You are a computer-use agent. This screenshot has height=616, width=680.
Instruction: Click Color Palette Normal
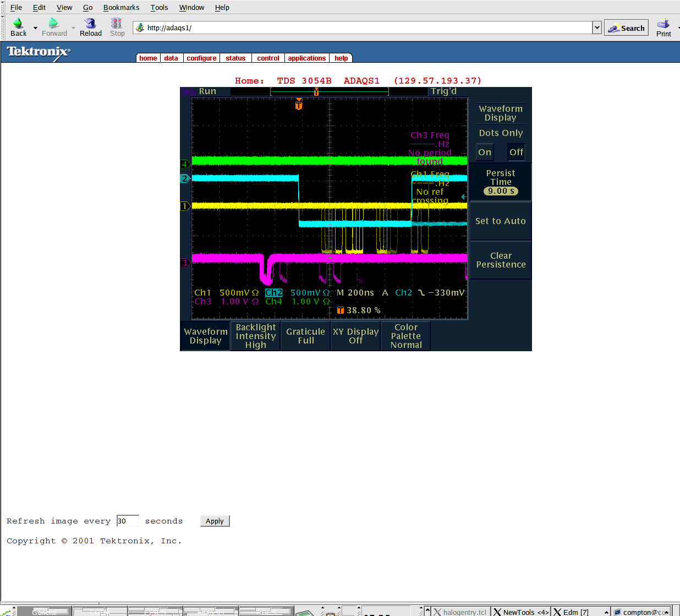point(406,336)
